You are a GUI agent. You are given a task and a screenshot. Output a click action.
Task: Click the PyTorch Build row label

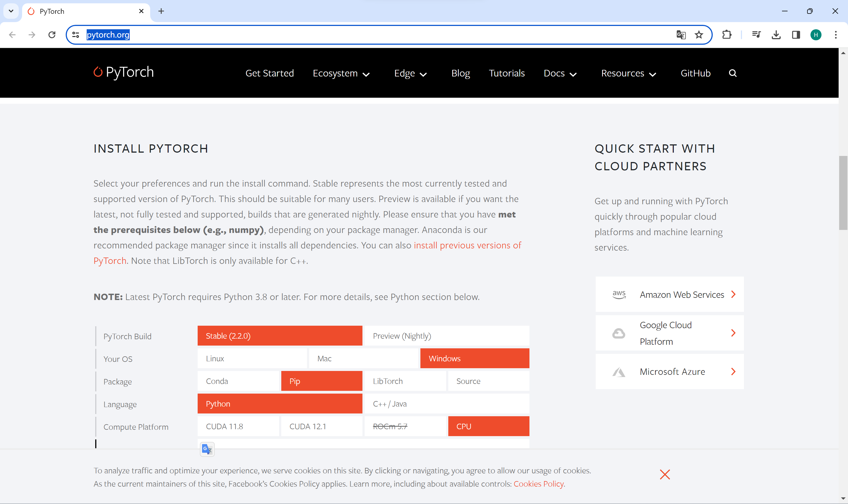127,336
